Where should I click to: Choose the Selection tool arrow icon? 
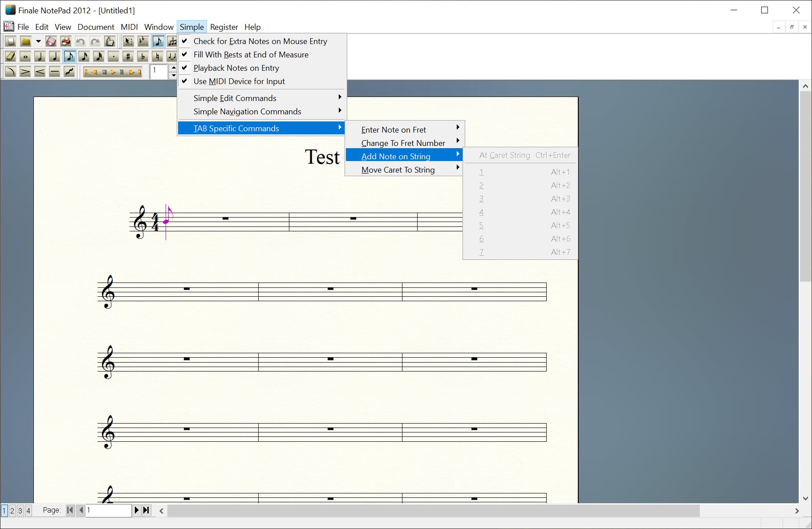point(128,41)
